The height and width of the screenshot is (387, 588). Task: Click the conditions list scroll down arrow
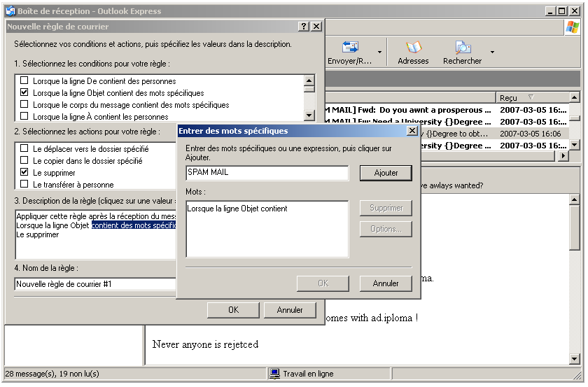309,115
